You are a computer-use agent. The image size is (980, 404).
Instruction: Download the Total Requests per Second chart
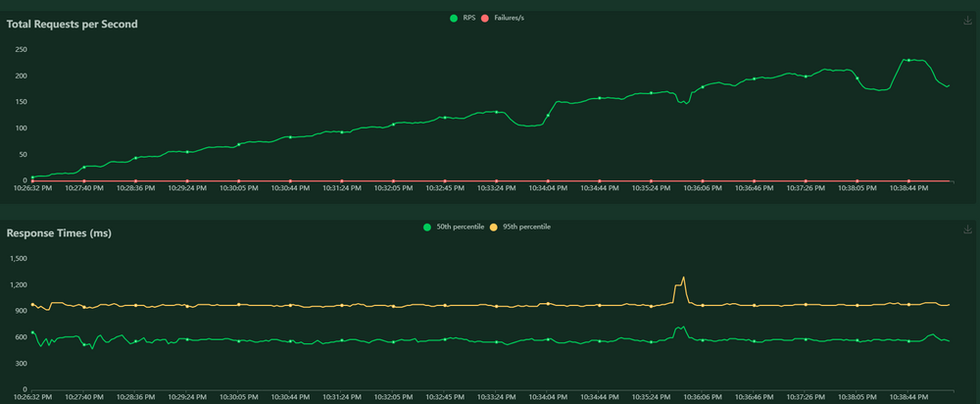coord(968,21)
